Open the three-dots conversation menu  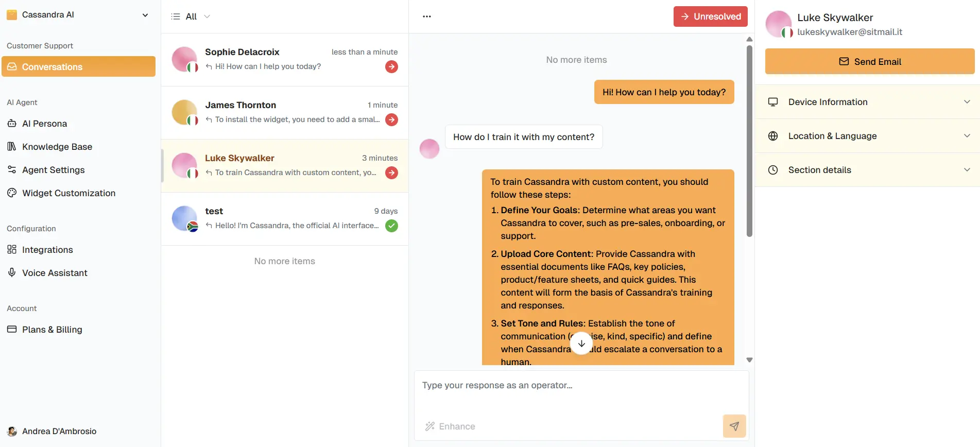point(427,16)
